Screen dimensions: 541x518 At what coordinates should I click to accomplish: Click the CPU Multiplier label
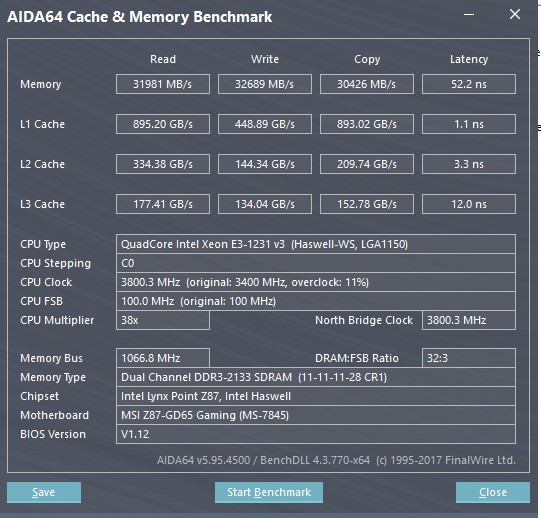[57, 320]
